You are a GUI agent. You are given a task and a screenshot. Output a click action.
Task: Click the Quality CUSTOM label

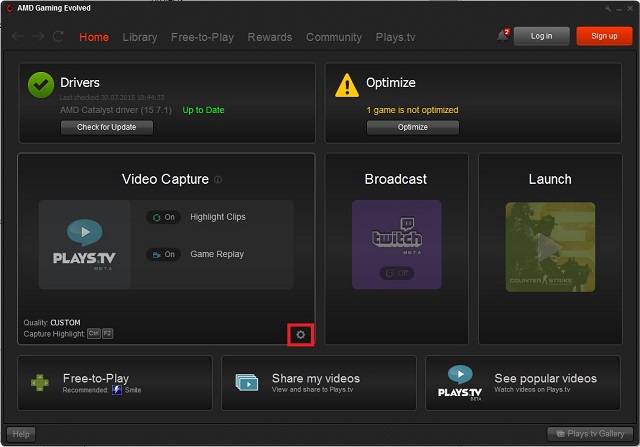click(52, 322)
